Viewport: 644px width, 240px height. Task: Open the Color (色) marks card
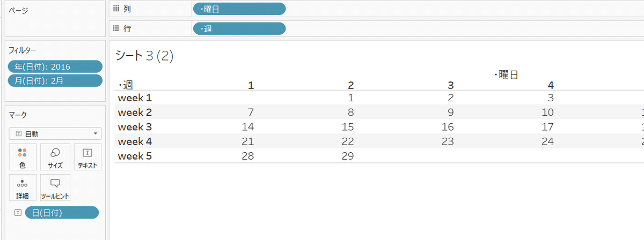[23, 157]
